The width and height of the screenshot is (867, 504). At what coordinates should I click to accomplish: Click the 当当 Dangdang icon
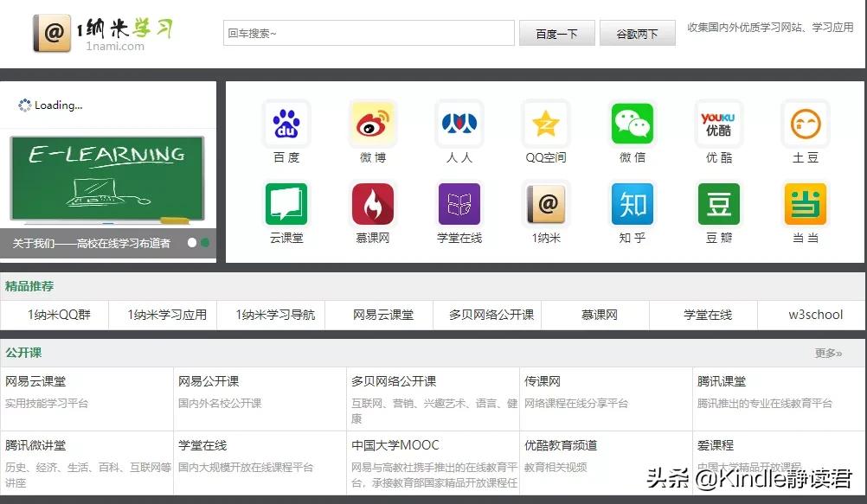(x=805, y=207)
